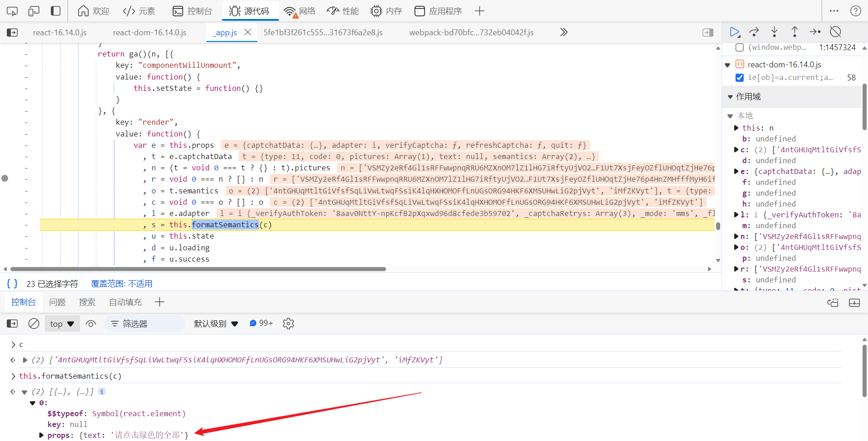Switch to the 自动填充 drawer tab
This screenshot has height=441, width=868.
(x=125, y=302)
